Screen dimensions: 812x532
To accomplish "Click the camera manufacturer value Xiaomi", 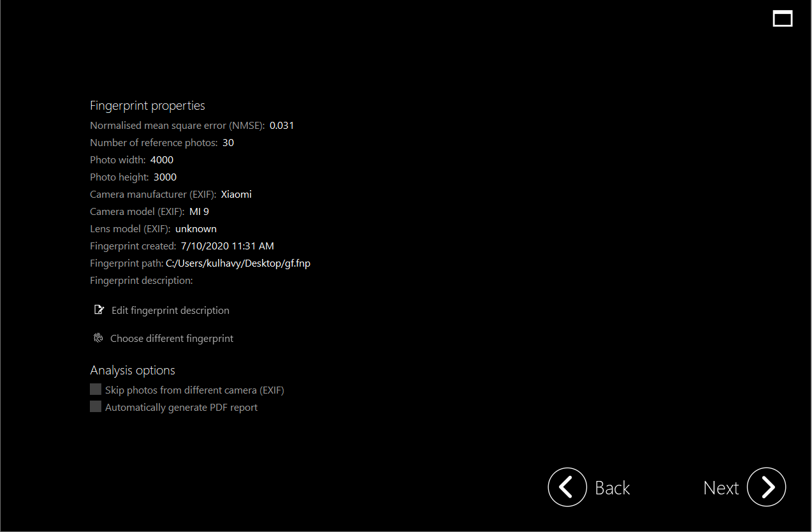I will [236, 194].
